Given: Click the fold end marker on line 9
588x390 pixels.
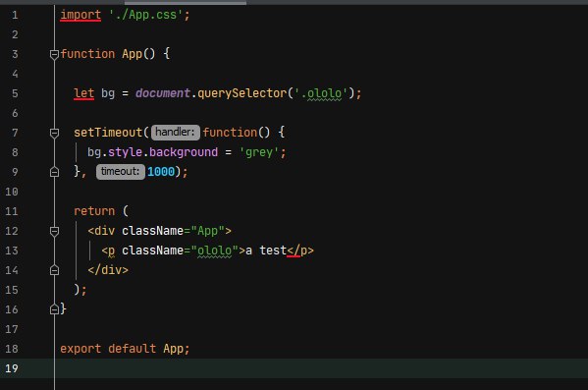Looking at the screenshot, I should (54, 172).
